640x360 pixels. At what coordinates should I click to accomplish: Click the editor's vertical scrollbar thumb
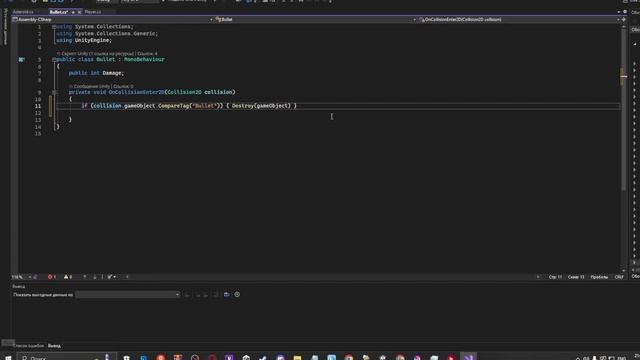623,108
